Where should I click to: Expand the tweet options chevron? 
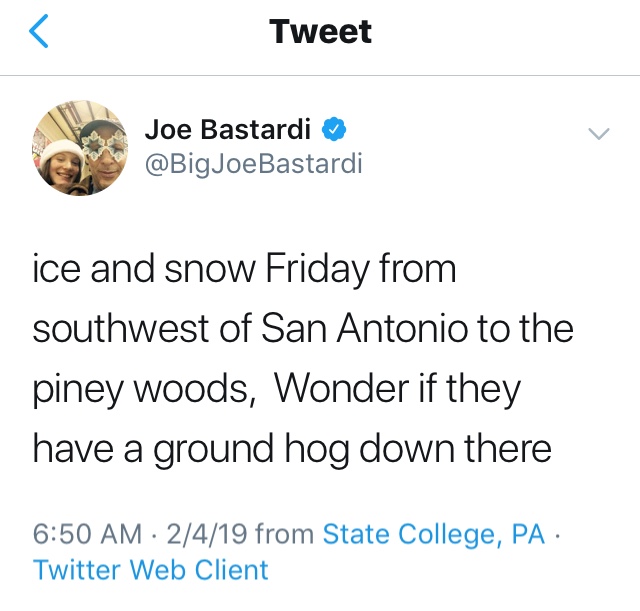(x=597, y=134)
